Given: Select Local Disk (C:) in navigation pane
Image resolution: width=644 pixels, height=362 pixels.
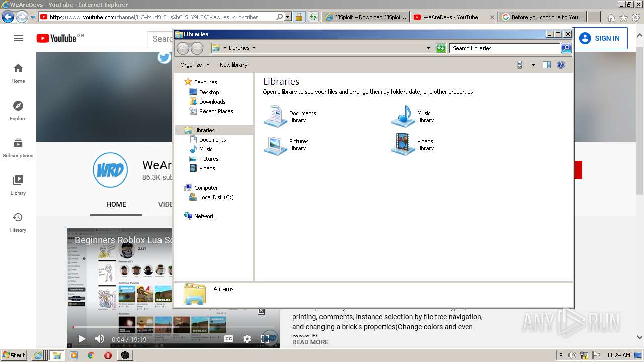Looking at the screenshot, I should 211,197.
